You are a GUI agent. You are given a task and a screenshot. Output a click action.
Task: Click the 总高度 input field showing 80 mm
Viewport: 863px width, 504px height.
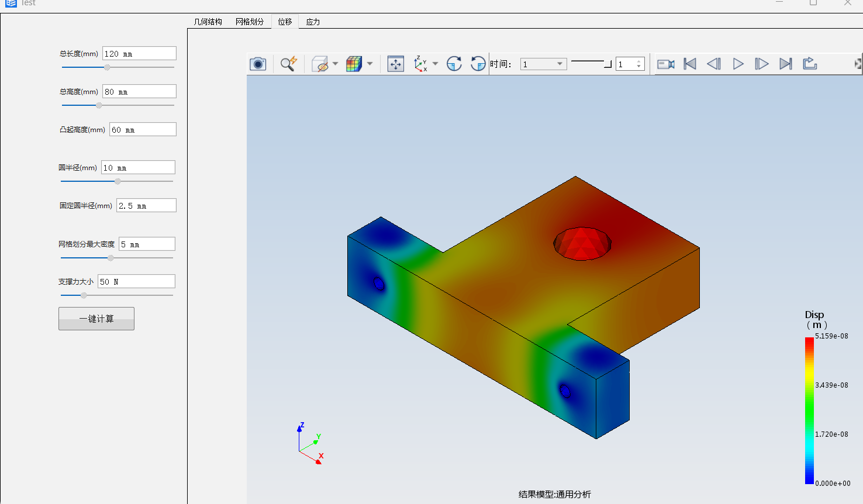(x=139, y=91)
